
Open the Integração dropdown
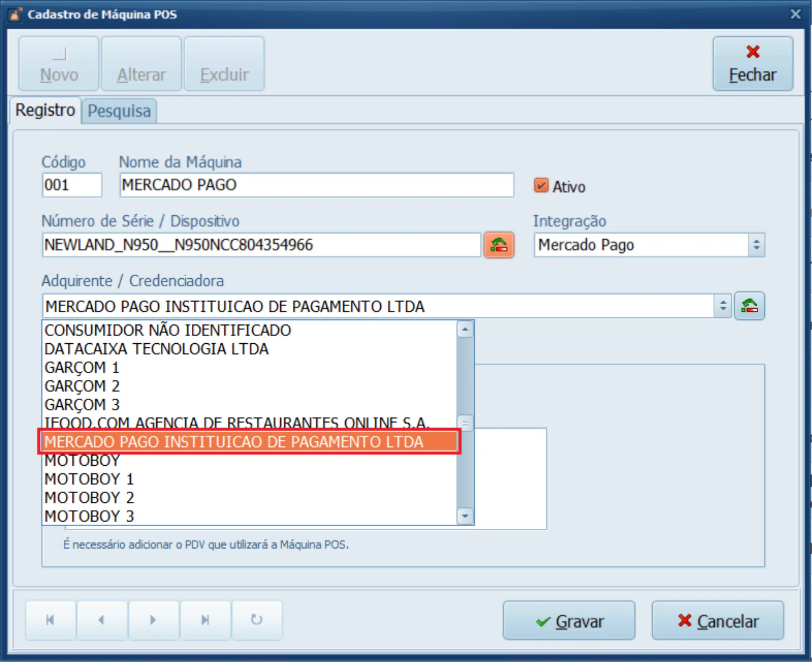pyautogui.click(x=757, y=245)
